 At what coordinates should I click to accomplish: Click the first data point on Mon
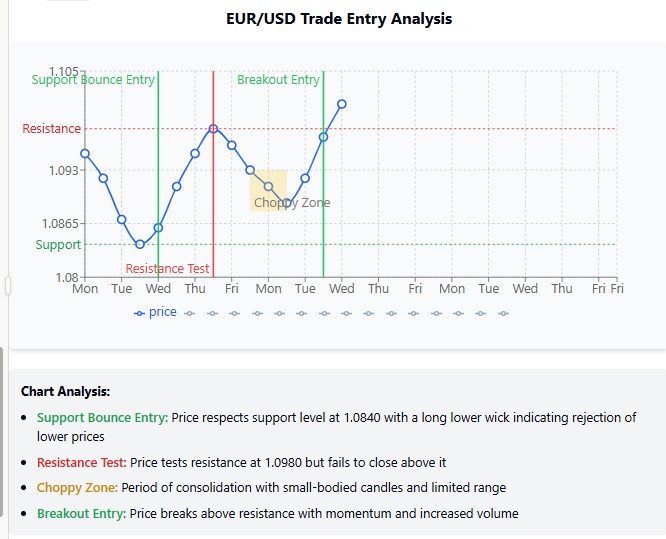click(x=85, y=153)
